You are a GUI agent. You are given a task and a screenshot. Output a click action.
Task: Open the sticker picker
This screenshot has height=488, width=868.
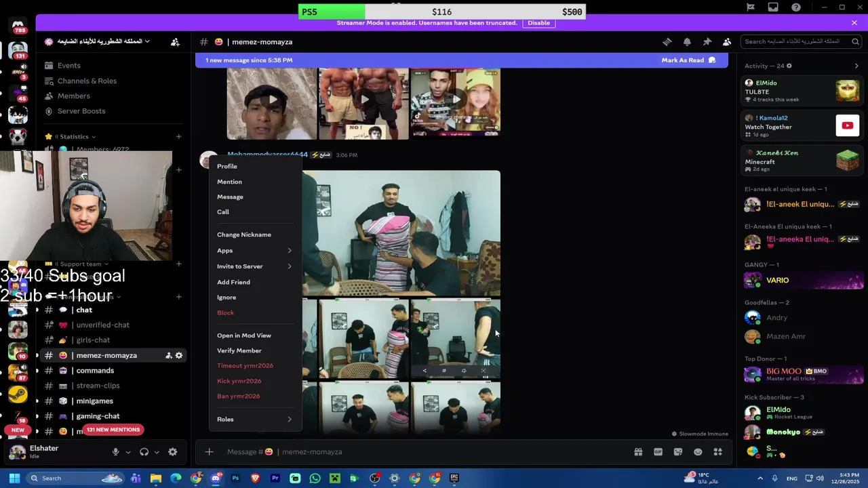pos(678,452)
